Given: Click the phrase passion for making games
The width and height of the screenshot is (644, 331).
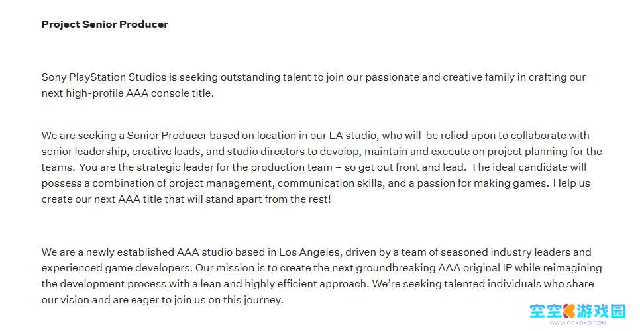Looking at the screenshot, I should 482,183.
